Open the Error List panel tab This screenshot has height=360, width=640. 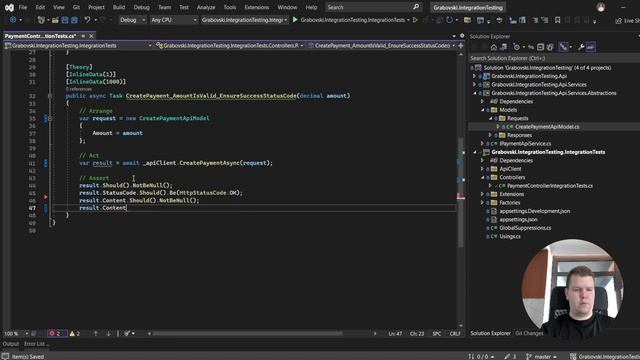36,344
